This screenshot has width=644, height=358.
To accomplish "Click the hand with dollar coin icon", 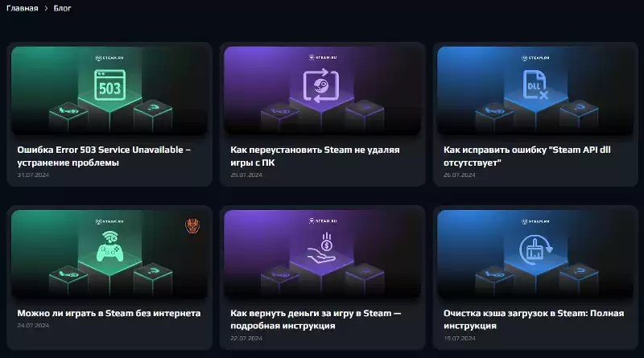I will [x=321, y=248].
